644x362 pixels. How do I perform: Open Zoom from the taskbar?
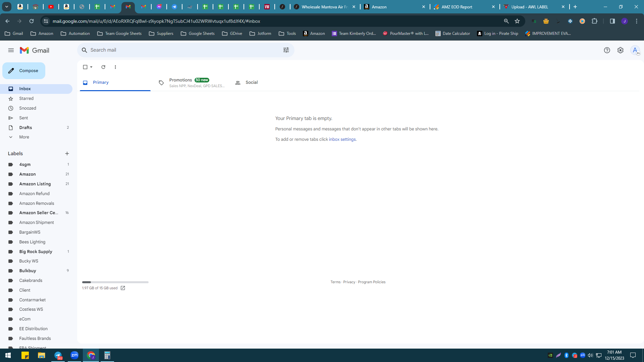(x=74, y=355)
